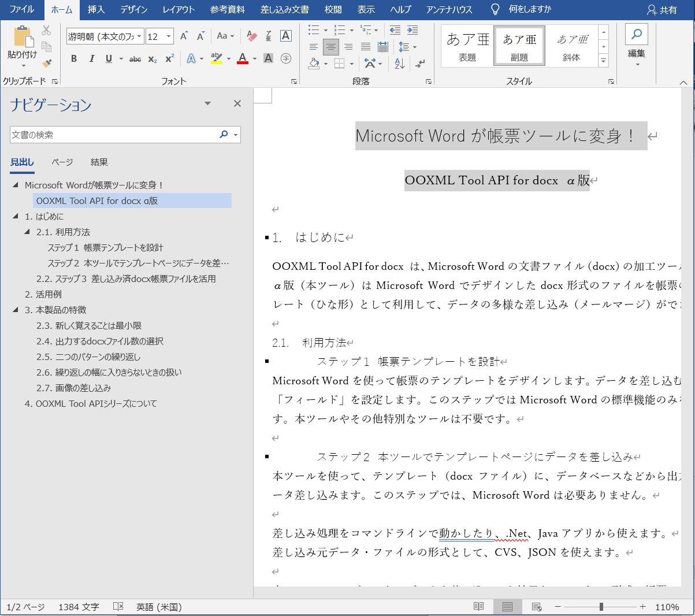Image resolution: width=695 pixels, height=616 pixels.
Task: Click the Format Painter brush icon
Action: pos(47,63)
